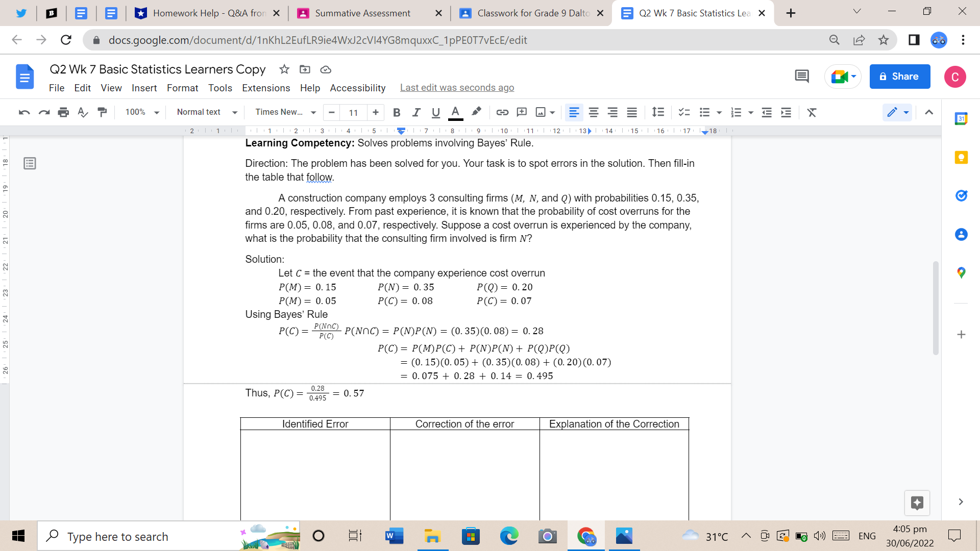Click the paint format tool

[x=102, y=112]
